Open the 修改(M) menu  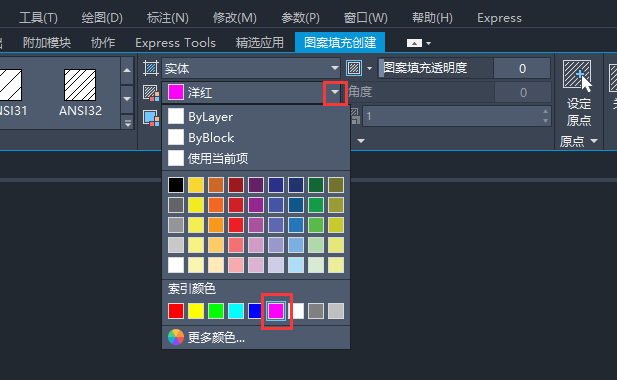pos(235,18)
